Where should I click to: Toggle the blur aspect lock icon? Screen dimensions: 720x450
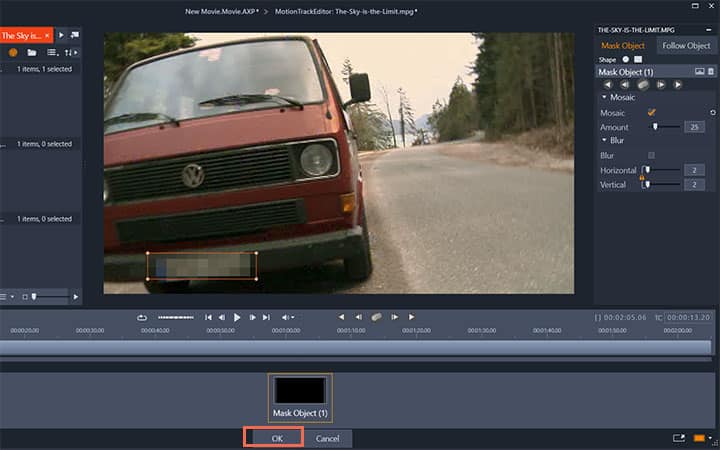pyautogui.click(x=641, y=178)
